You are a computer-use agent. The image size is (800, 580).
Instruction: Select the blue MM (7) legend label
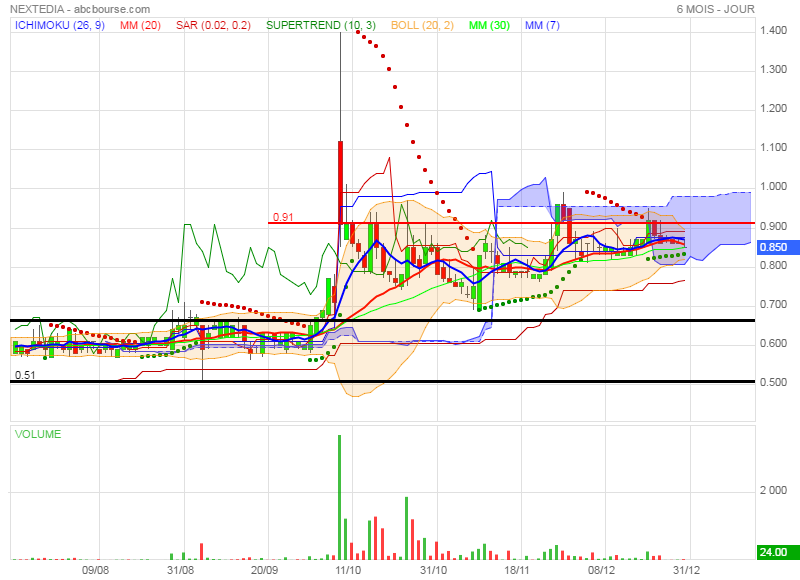tap(542, 25)
